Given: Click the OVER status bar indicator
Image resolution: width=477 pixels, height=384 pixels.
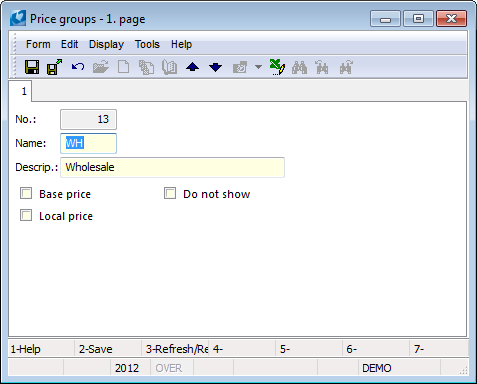Looking at the screenshot, I should click(x=172, y=368).
